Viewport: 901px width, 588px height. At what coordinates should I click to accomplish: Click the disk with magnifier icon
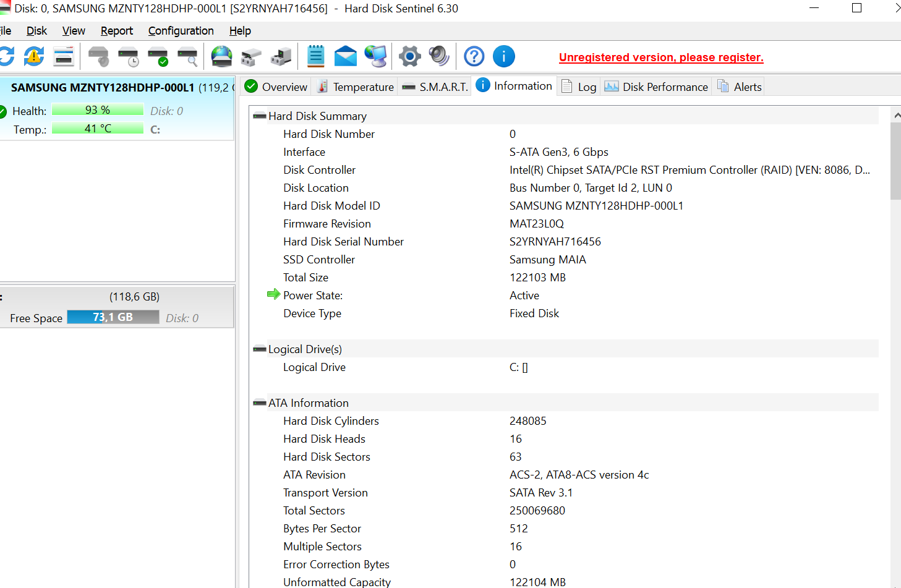(x=188, y=57)
